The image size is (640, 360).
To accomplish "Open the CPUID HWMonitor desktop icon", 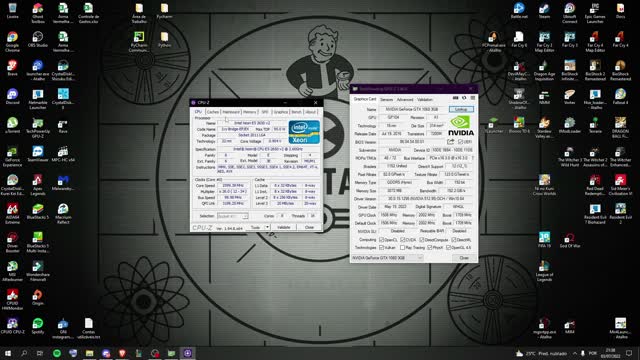I will click(12, 300).
